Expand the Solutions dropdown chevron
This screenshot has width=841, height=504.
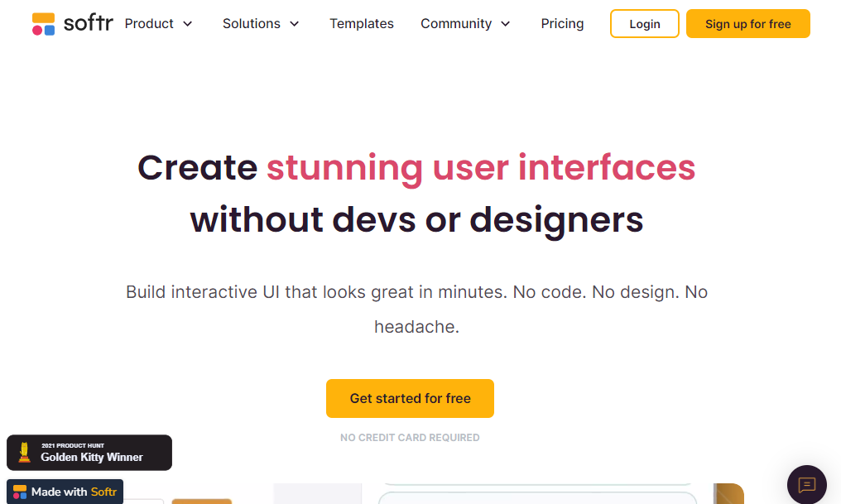click(296, 24)
